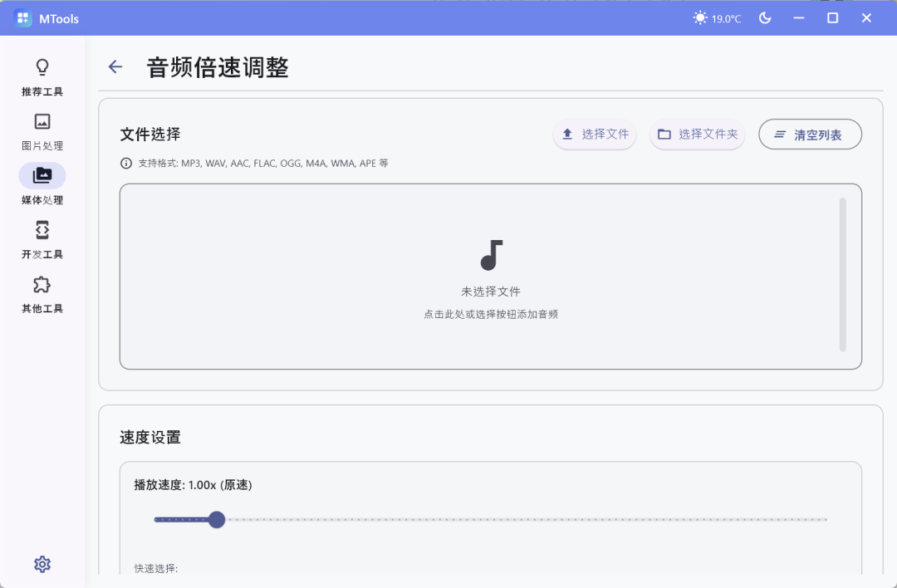This screenshot has height=588, width=897.
Task: Click the music note drop area icon
Action: [491, 255]
